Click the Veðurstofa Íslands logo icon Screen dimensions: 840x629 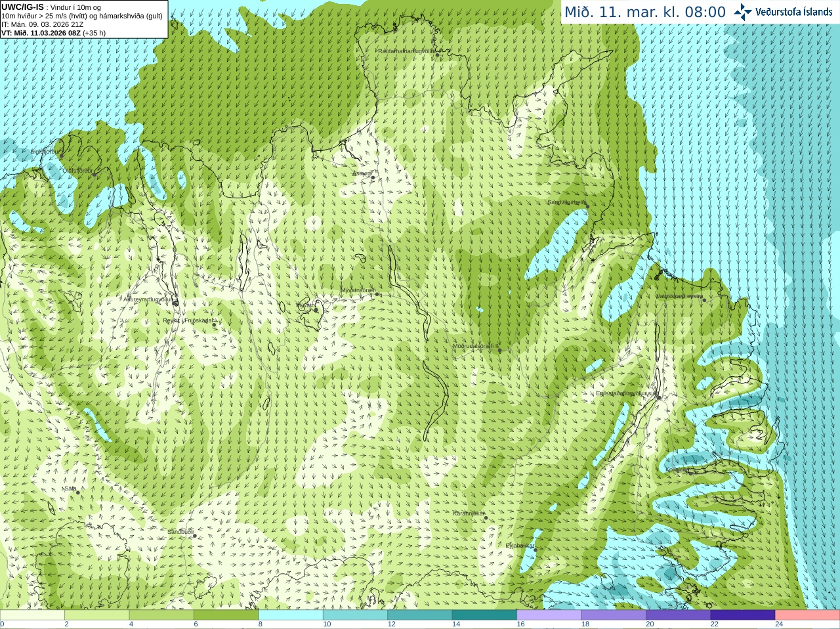[x=743, y=12]
